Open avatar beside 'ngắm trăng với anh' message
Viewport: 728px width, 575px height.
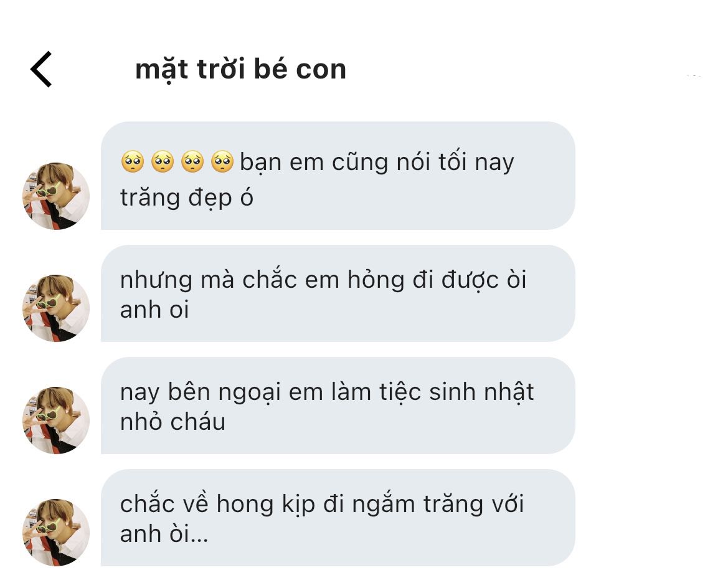click(x=56, y=532)
